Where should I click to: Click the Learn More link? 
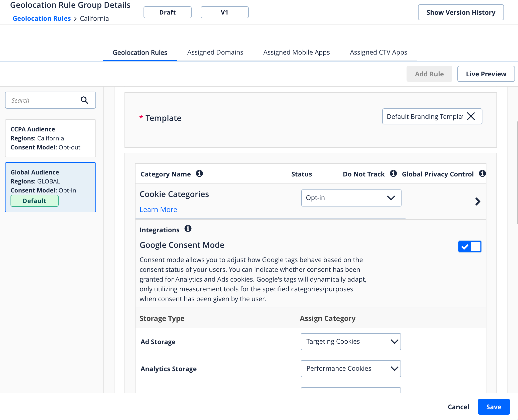[x=158, y=209]
